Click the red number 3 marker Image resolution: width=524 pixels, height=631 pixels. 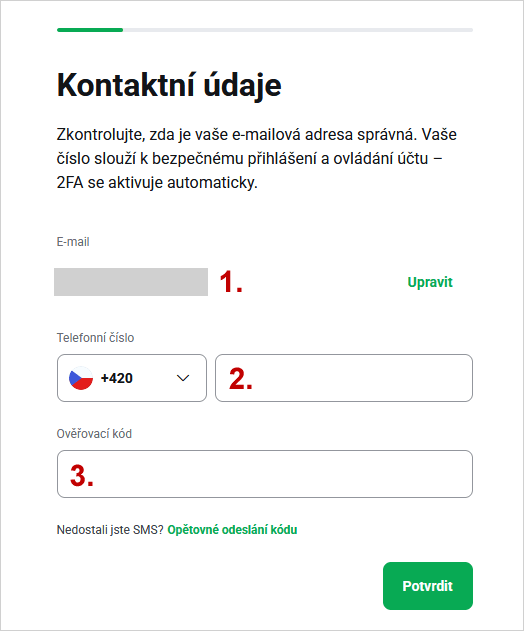coord(82,475)
